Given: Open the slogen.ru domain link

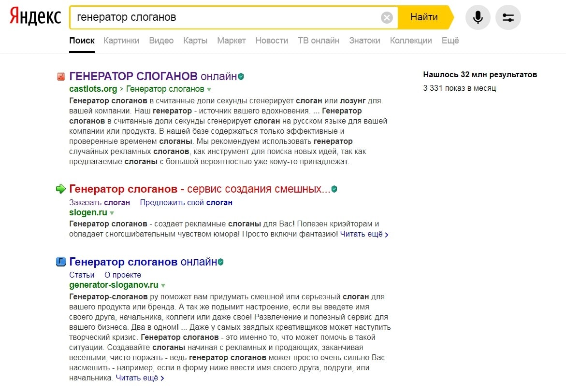Looking at the screenshot, I should [88, 212].
